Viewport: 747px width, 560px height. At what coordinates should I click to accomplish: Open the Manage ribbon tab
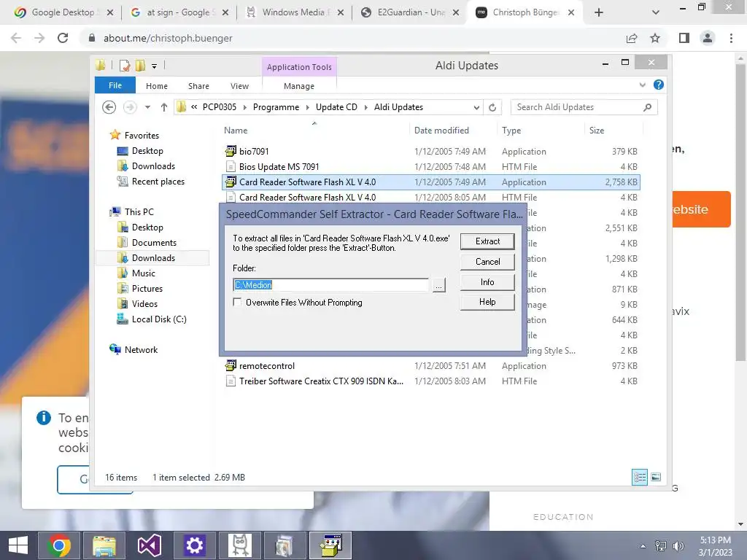299,86
